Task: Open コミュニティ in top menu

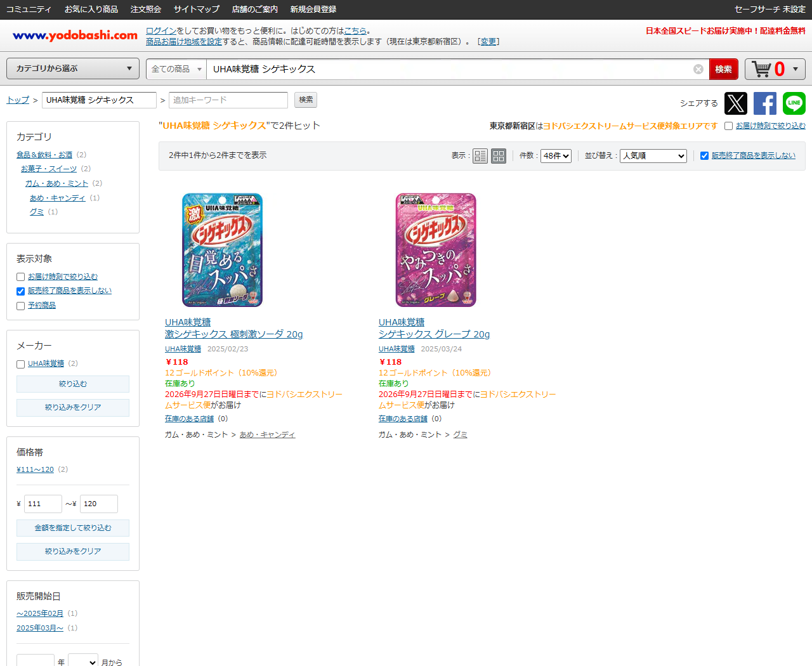Action: tap(29, 10)
